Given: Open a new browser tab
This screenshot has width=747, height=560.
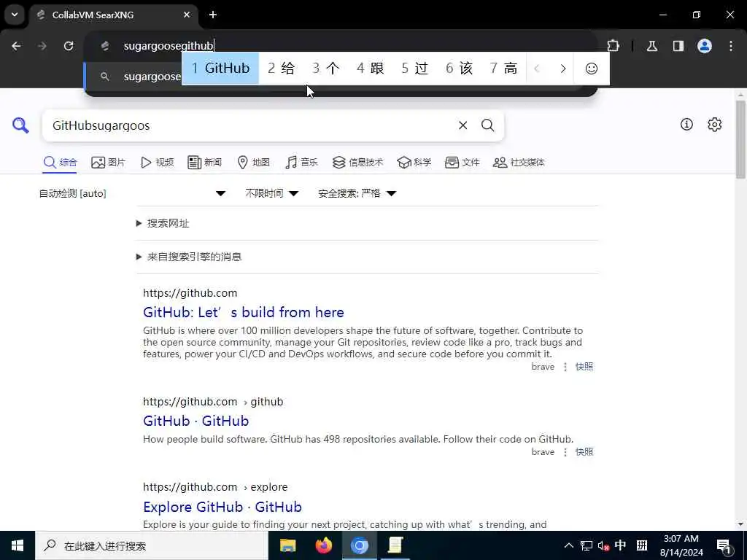Looking at the screenshot, I should [213, 15].
